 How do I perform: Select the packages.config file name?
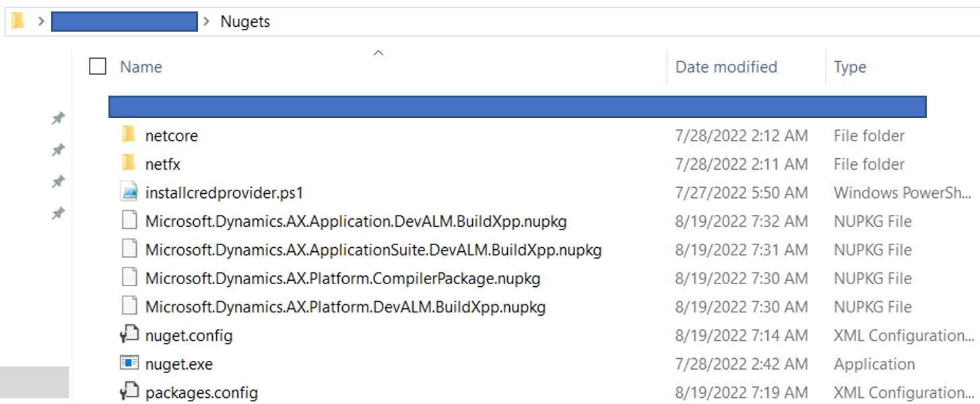(201, 393)
